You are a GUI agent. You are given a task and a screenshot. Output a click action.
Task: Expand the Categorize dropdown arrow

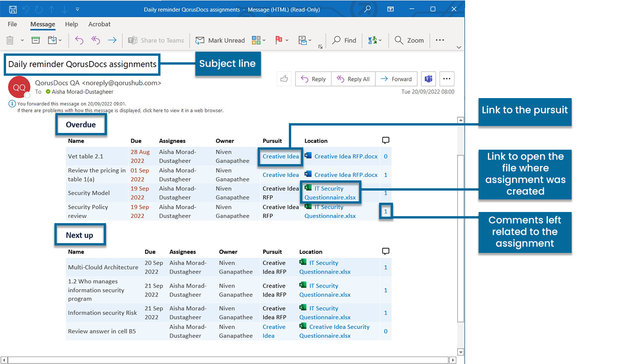pyautogui.click(x=264, y=40)
